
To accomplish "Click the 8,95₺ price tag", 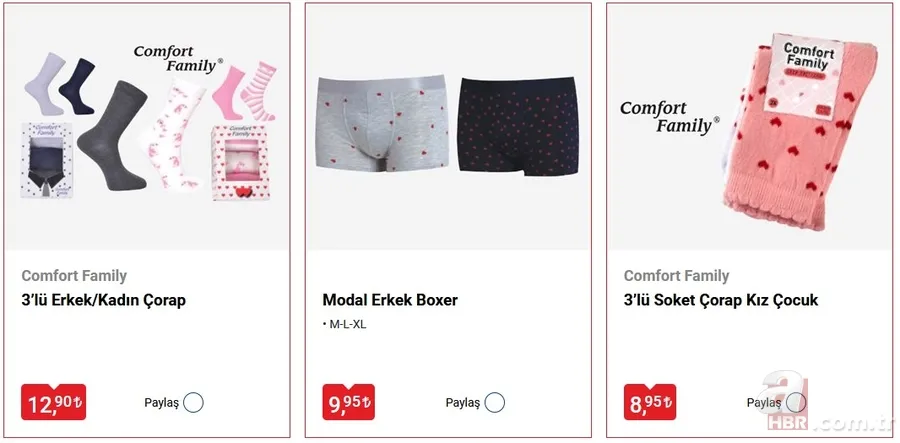I will click(650, 402).
